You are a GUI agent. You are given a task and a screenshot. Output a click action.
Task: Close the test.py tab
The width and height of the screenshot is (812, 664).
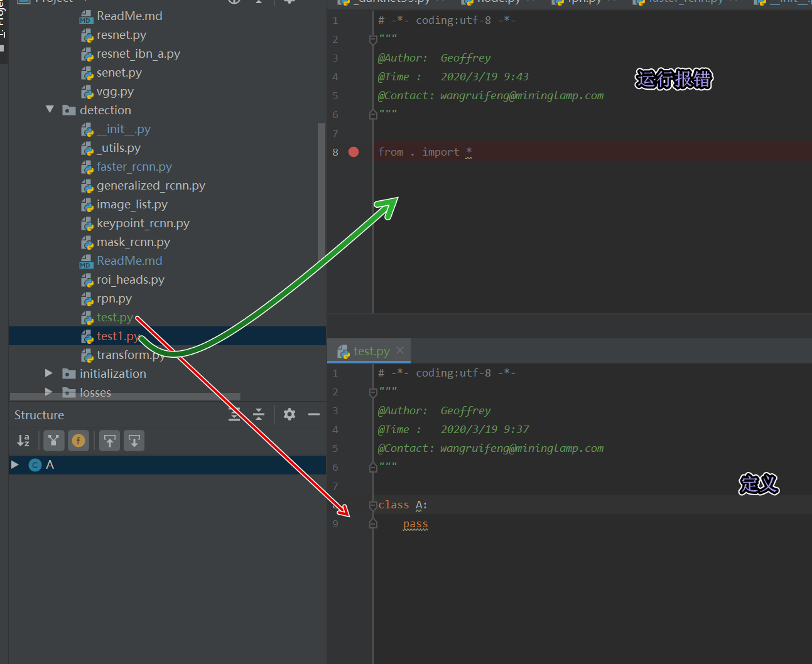click(x=400, y=351)
